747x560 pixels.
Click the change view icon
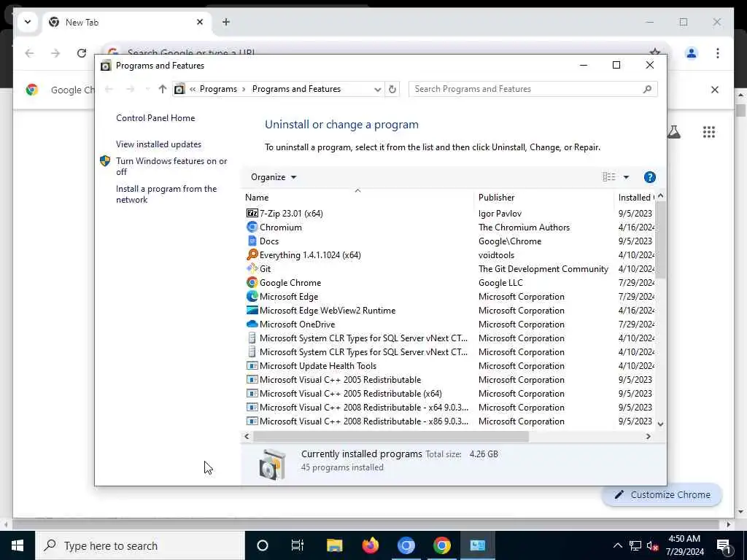(609, 177)
